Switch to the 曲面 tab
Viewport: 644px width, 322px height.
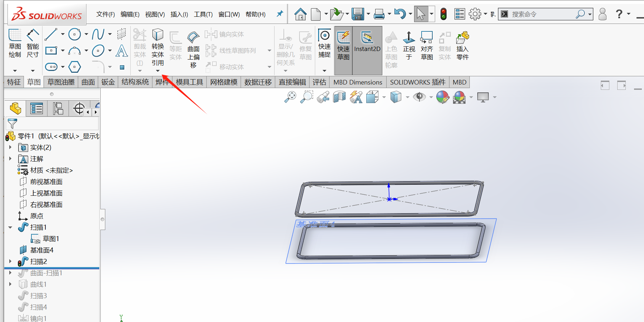coord(88,82)
